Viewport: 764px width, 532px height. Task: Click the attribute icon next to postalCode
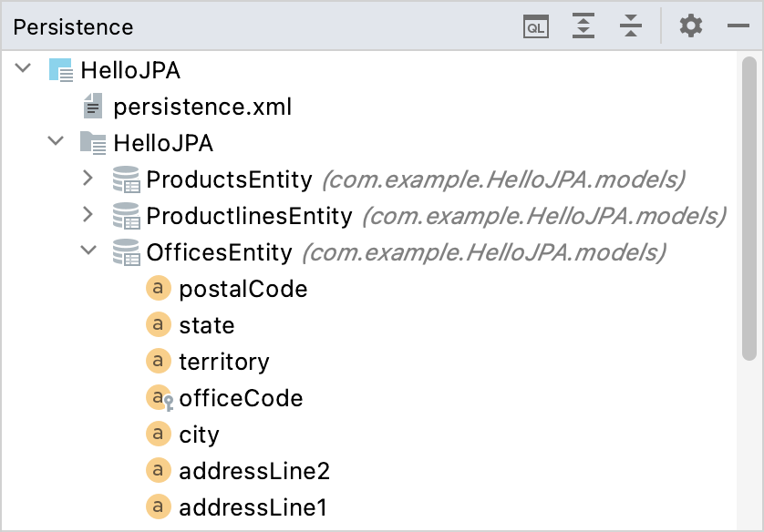click(x=159, y=289)
